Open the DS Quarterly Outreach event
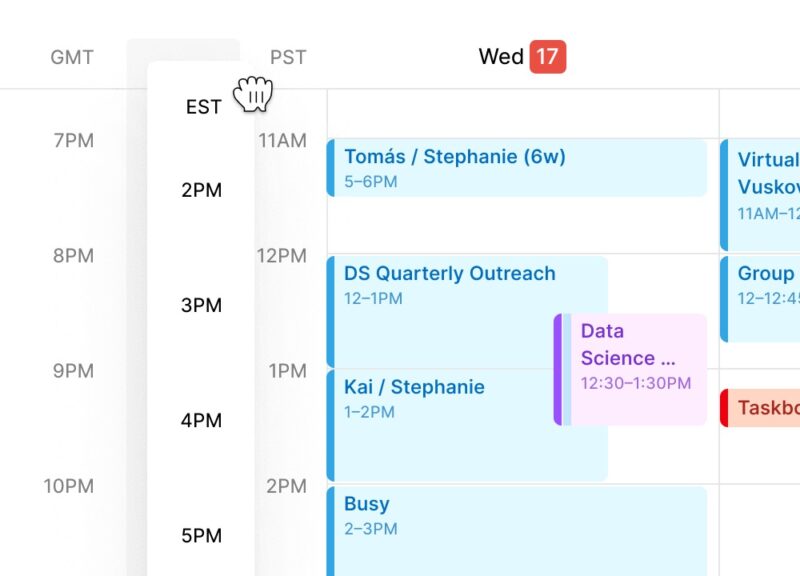 448,273
